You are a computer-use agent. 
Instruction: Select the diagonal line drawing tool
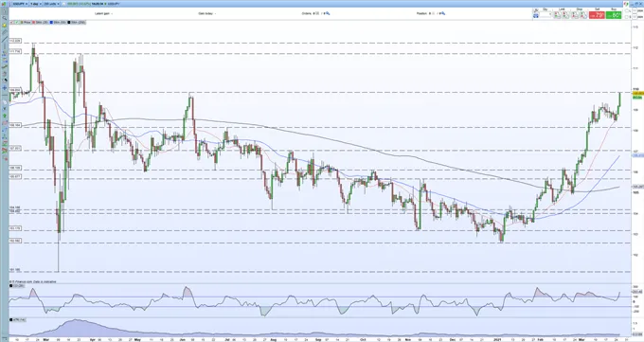click(x=5, y=40)
